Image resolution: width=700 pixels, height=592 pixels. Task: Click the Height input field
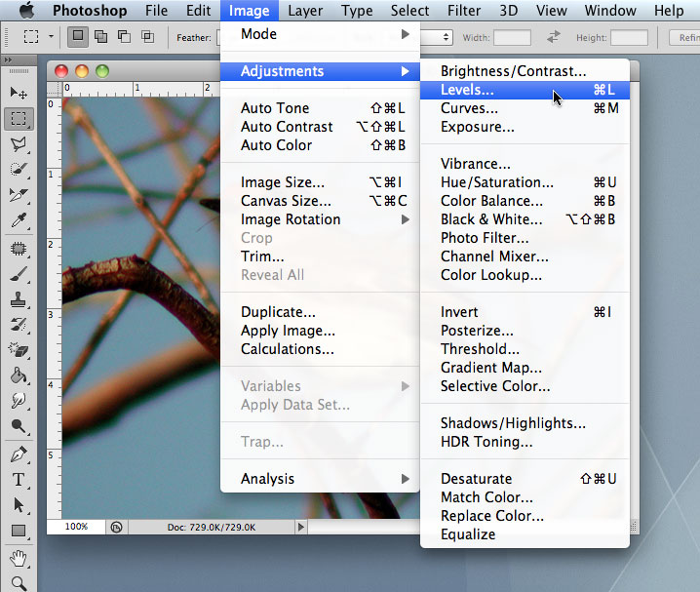(x=629, y=37)
